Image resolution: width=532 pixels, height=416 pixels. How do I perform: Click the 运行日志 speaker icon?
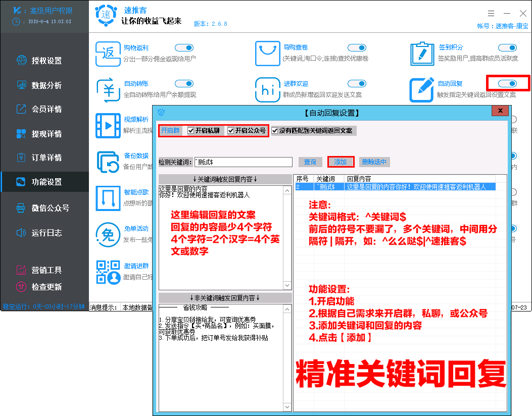click(21, 233)
